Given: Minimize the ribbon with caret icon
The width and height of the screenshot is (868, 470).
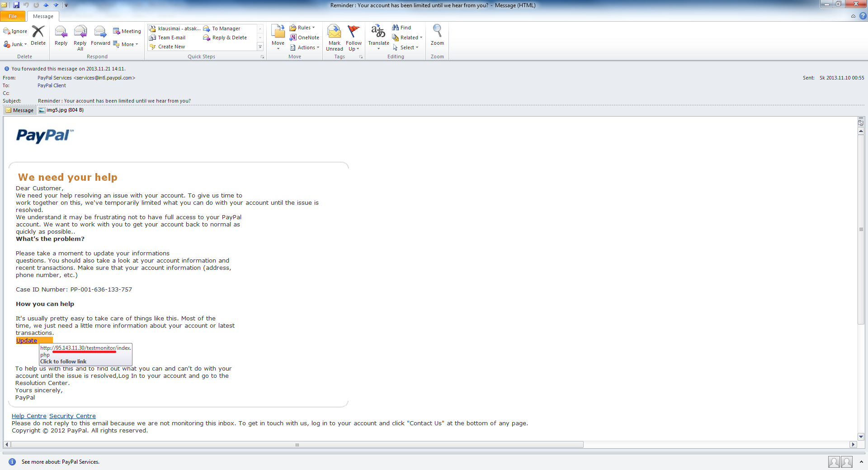Looking at the screenshot, I should 853,16.
